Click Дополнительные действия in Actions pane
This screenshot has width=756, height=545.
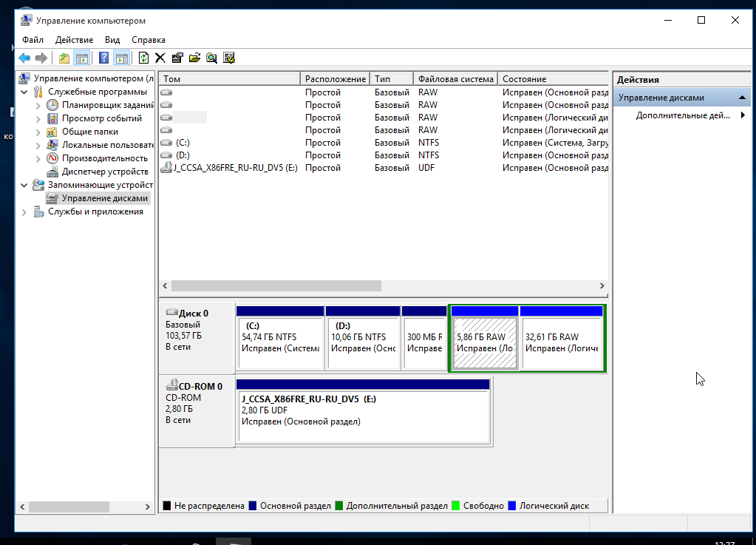[682, 115]
